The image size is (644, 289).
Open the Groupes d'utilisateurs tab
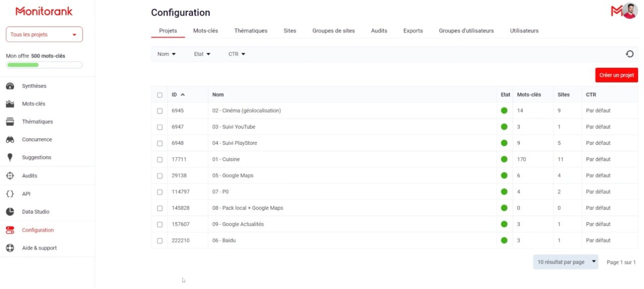pyautogui.click(x=466, y=31)
